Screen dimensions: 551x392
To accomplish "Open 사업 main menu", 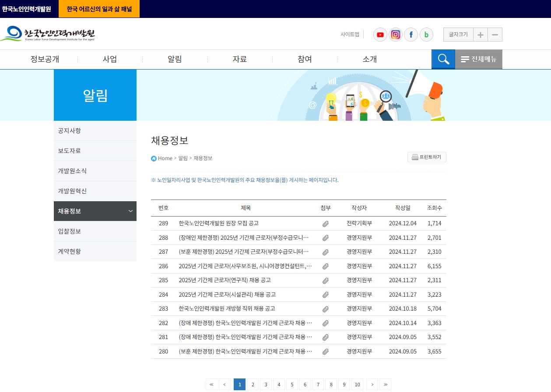I will pos(110,59).
